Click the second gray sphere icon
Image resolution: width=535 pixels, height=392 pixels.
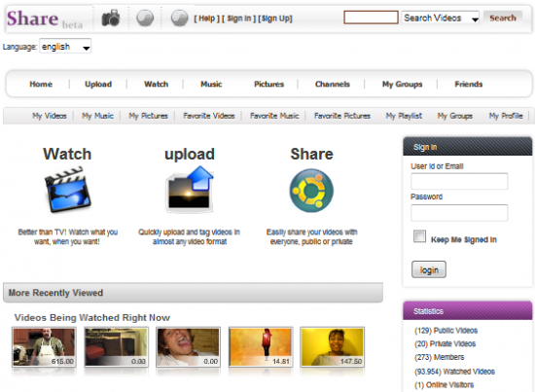180,18
